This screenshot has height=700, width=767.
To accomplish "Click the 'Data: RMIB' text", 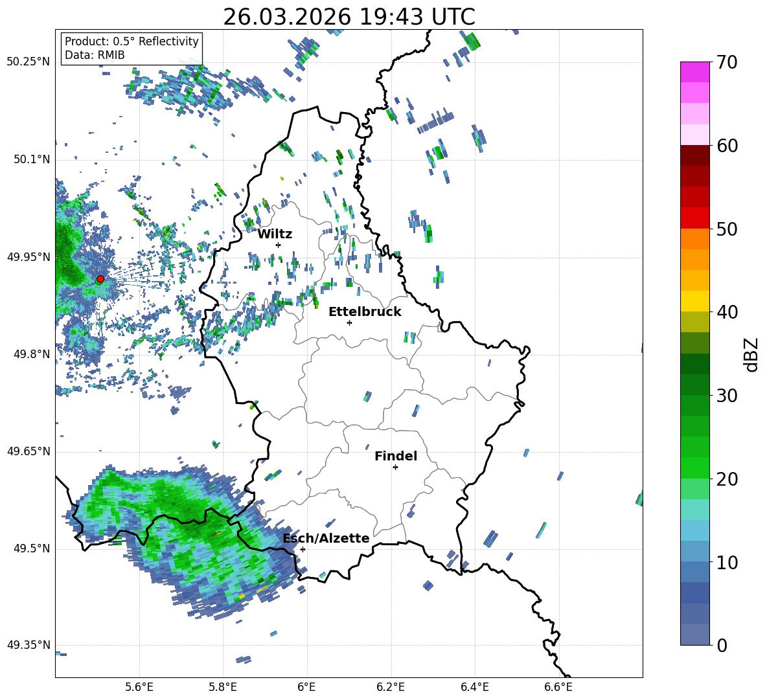I will (95, 55).
